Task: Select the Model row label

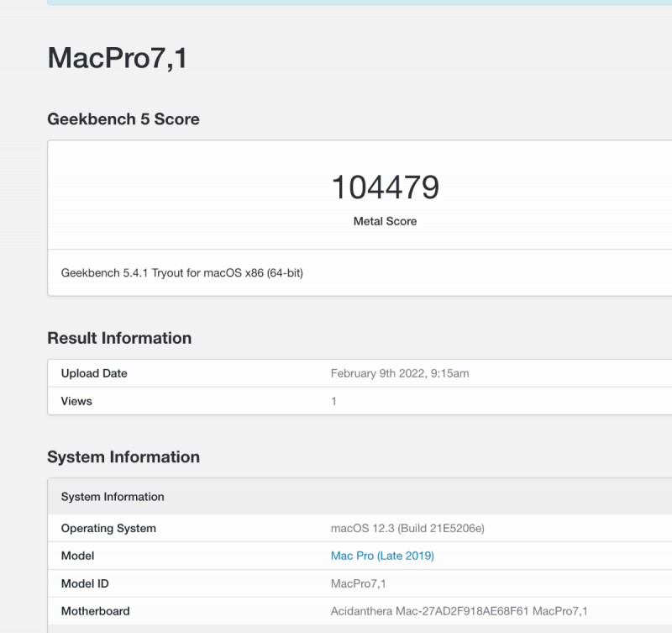Action: click(77, 556)
